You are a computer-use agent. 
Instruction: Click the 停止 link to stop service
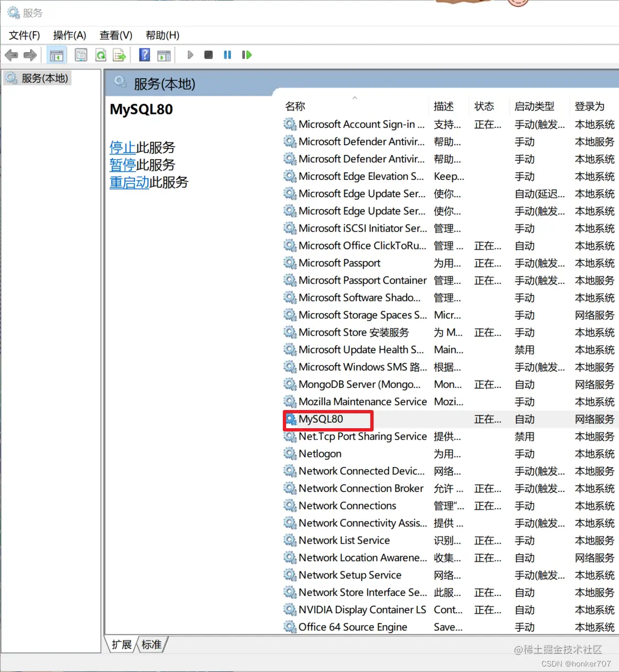click(123, 147)
